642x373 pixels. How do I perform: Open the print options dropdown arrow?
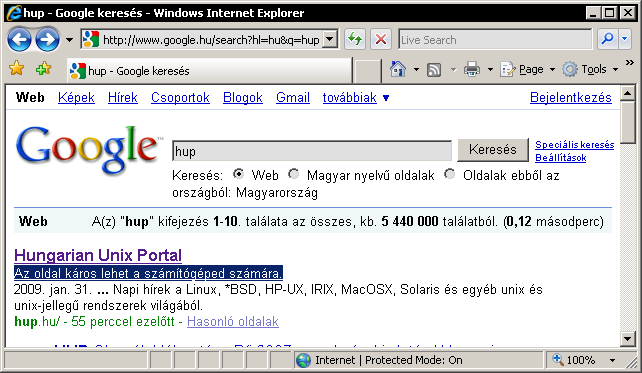490,70
